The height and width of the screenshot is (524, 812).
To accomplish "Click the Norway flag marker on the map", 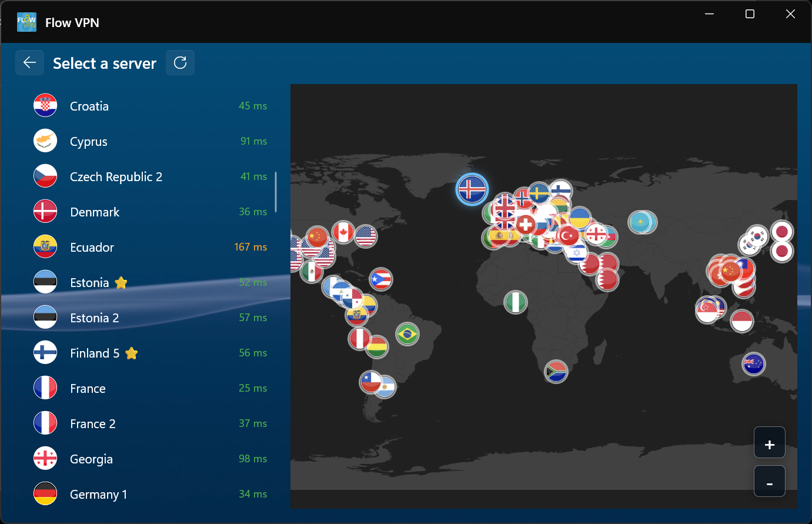I will [x=523, y=198].
